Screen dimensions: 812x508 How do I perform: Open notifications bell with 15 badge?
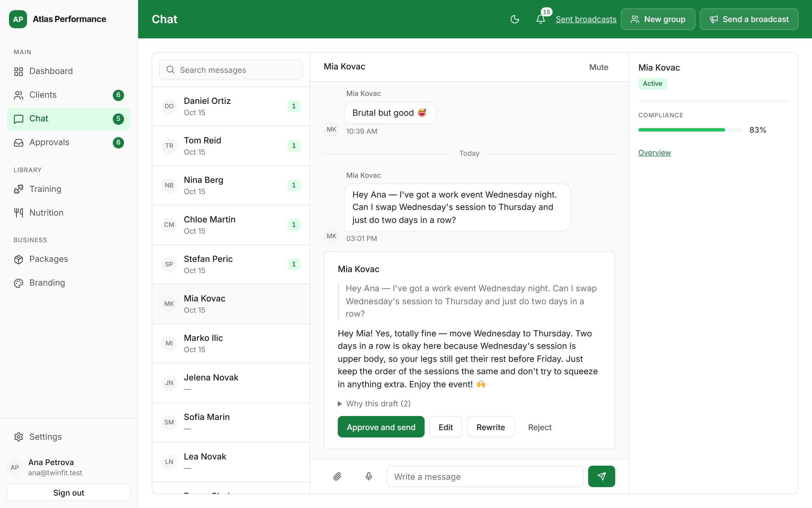point(541,19)
